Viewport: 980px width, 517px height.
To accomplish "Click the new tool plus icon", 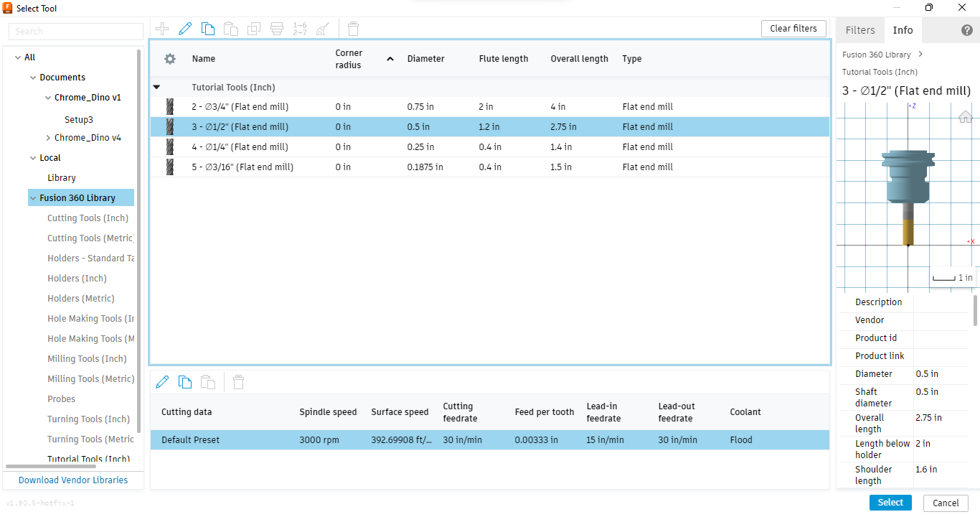I will tap(163, 29).
